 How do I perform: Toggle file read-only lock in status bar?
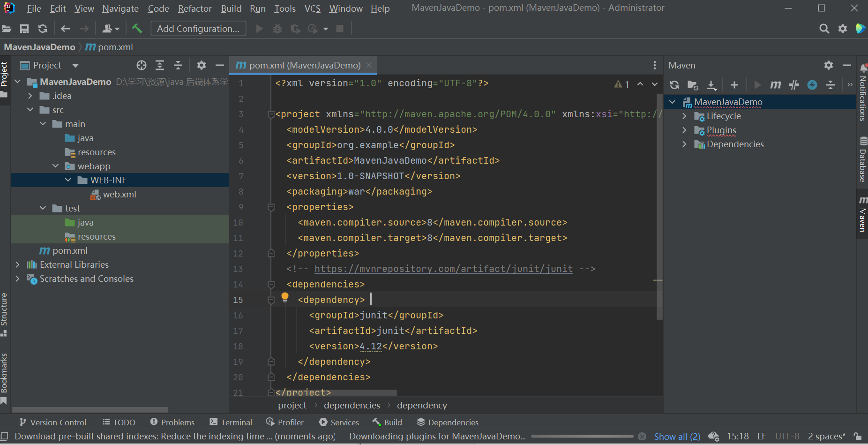coord(858,437)
